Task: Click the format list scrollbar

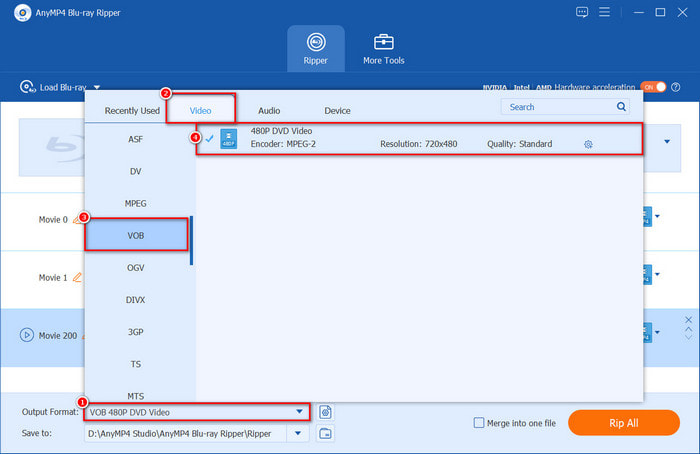Action: point(192,241)
